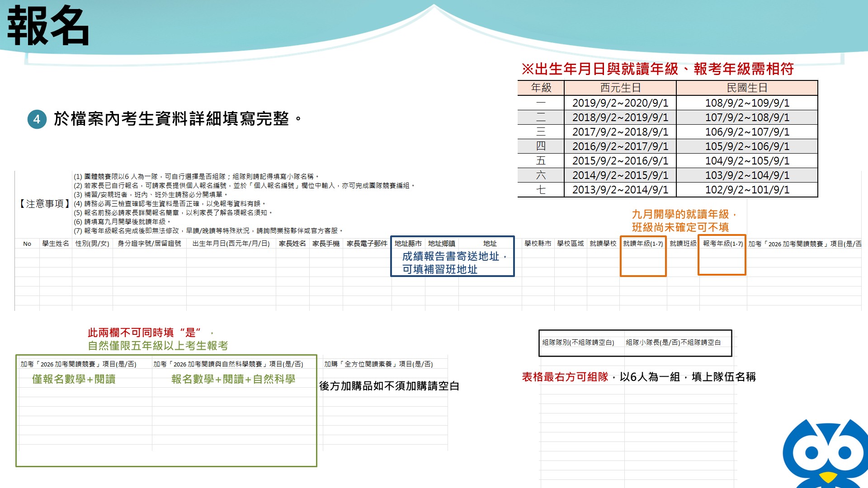The height and width of the screenshot is (488, 868).
Task: Click the red text 此兩欄不可同時填"是"
Action: coord(144,333)
